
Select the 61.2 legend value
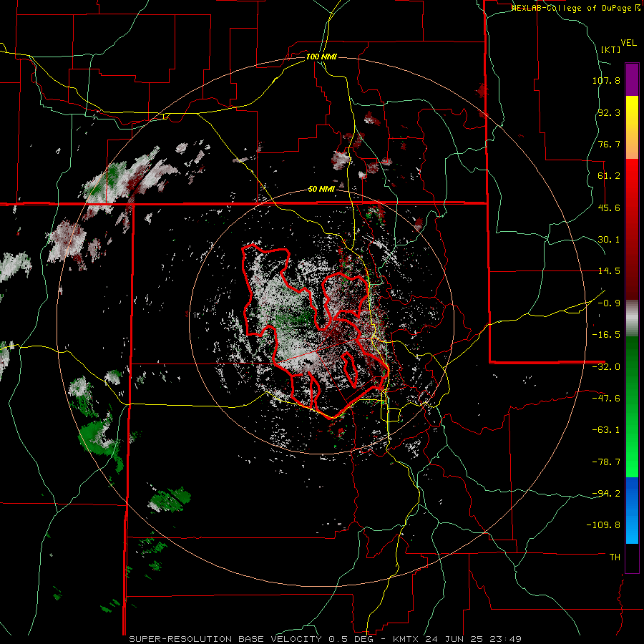609,176
